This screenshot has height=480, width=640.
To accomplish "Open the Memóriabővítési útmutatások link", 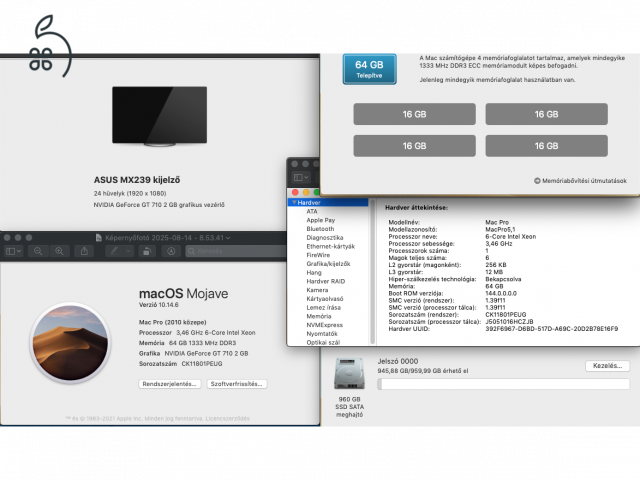I will click(x=584, y=181).
